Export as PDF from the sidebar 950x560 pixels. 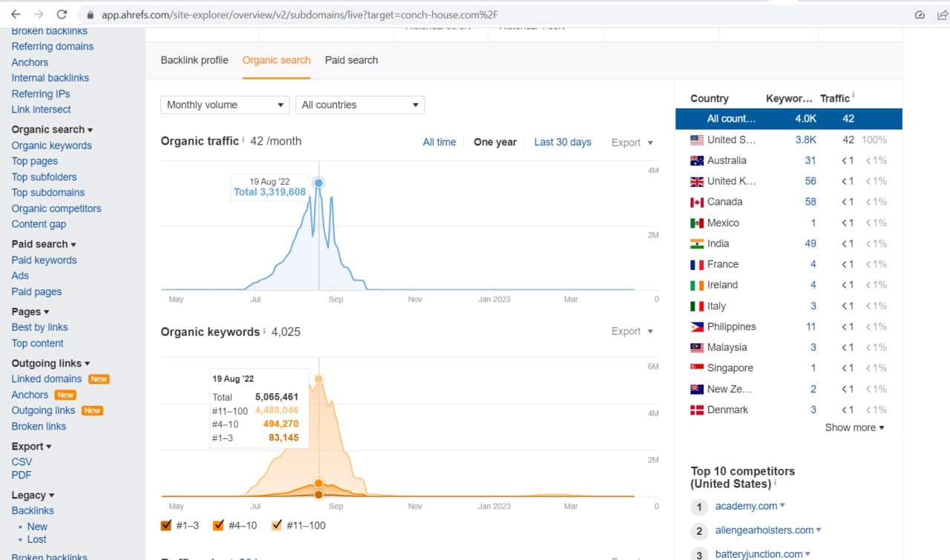tap(22, 475)
